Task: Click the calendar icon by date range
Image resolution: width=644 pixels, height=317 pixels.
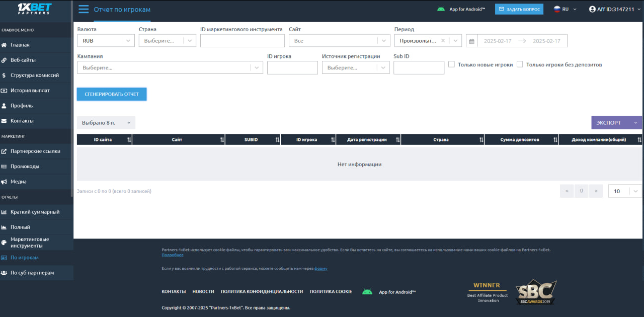Action: (471, 41)
